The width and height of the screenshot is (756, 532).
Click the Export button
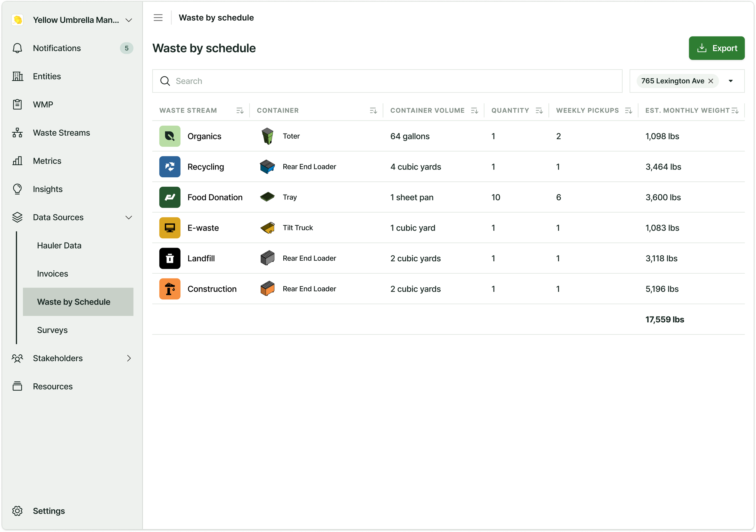pos(716,48)
